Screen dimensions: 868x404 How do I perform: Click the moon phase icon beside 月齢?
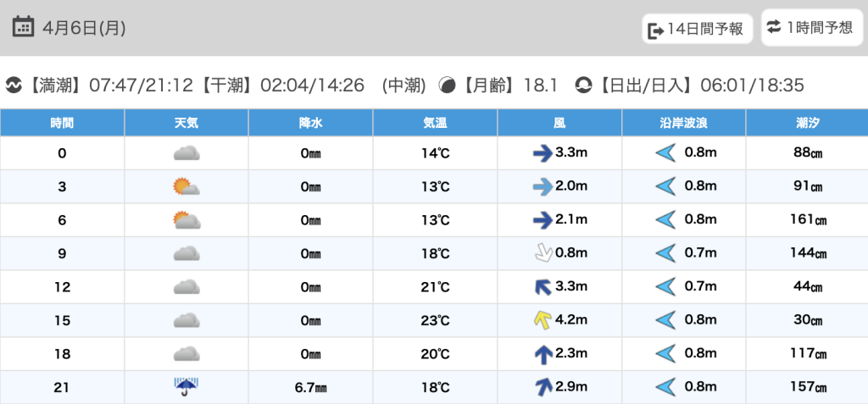point(447,86)
